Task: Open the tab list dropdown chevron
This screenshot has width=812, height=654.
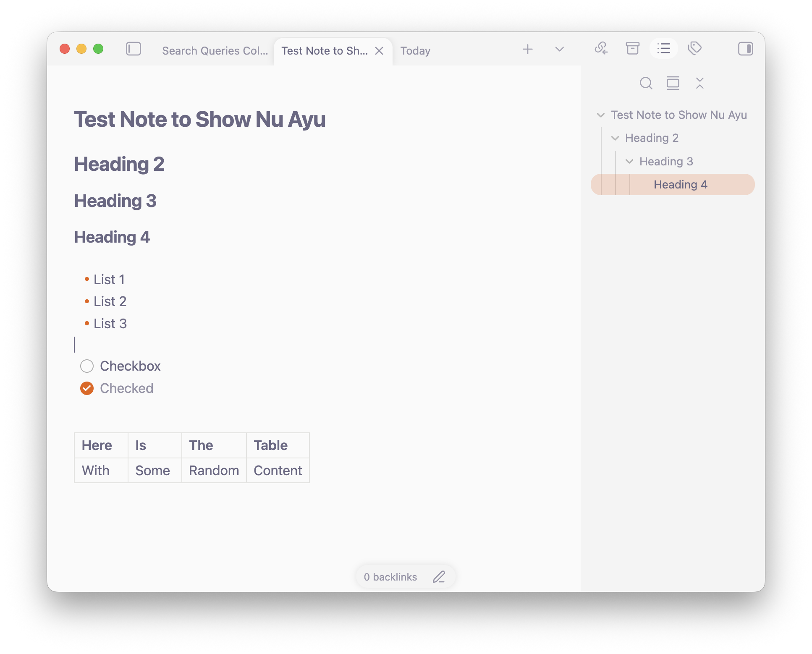Action: click(559, 49)
